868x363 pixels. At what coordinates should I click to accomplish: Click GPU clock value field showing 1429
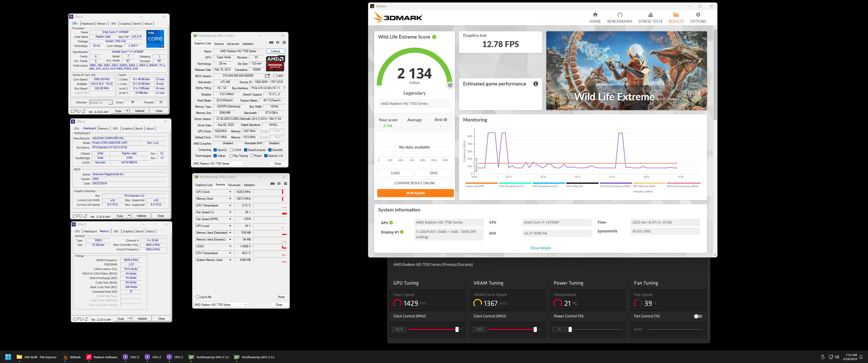point(399,329)
